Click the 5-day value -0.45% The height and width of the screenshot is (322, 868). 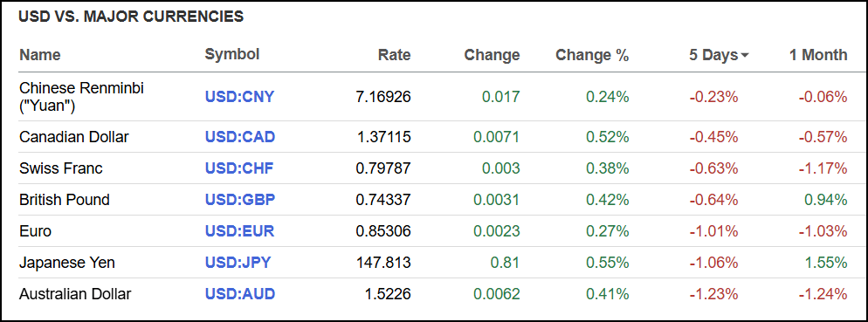[713, 137]
